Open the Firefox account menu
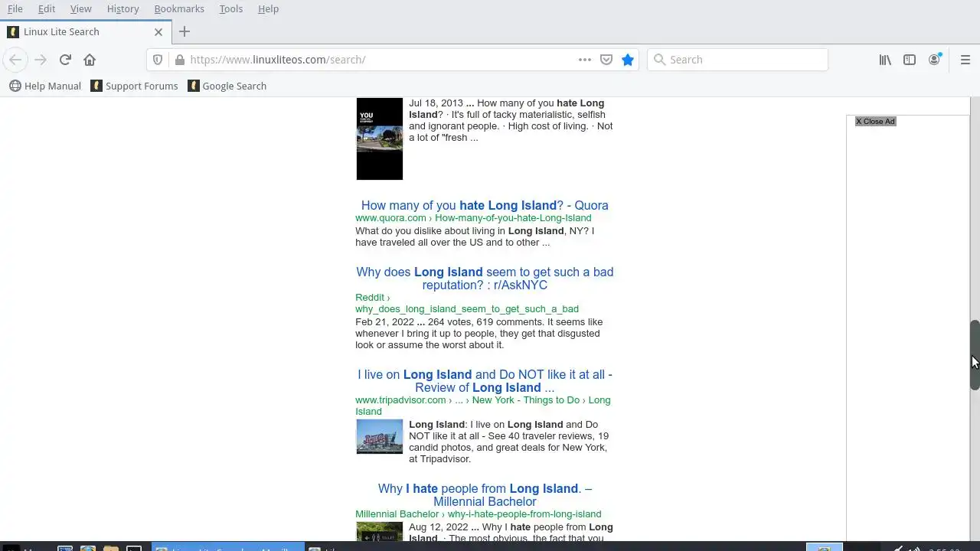The image size is (980, 551). (935, 60)
